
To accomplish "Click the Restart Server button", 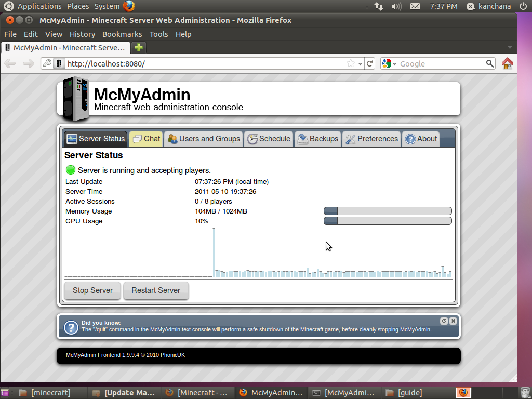I will coord(156,290).
